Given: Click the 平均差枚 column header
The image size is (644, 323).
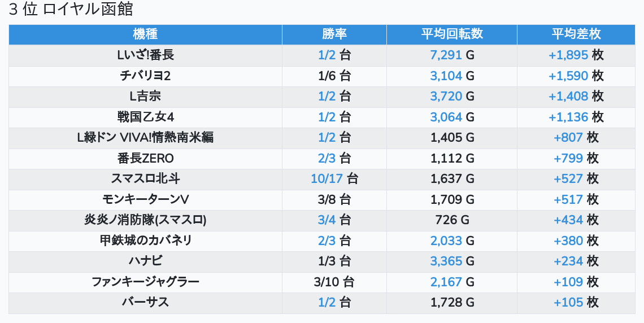Looking at the screenshot, I should tap(576, 34).
